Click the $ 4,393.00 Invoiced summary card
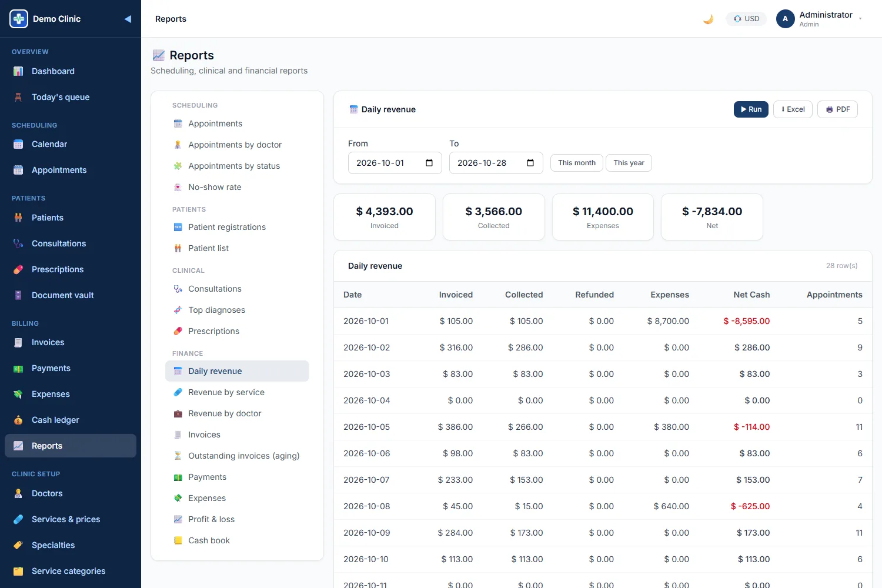 click(x=385, y=217)
